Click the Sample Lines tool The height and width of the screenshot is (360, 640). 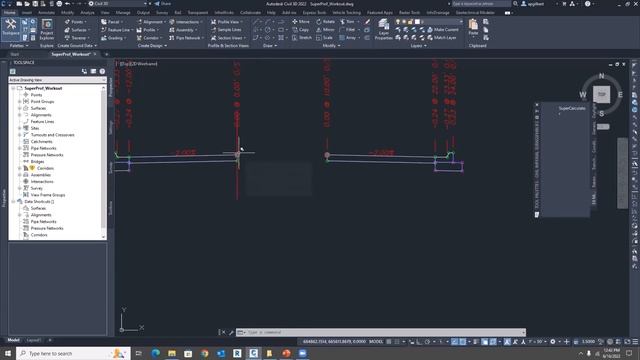[x=226, y=30]
